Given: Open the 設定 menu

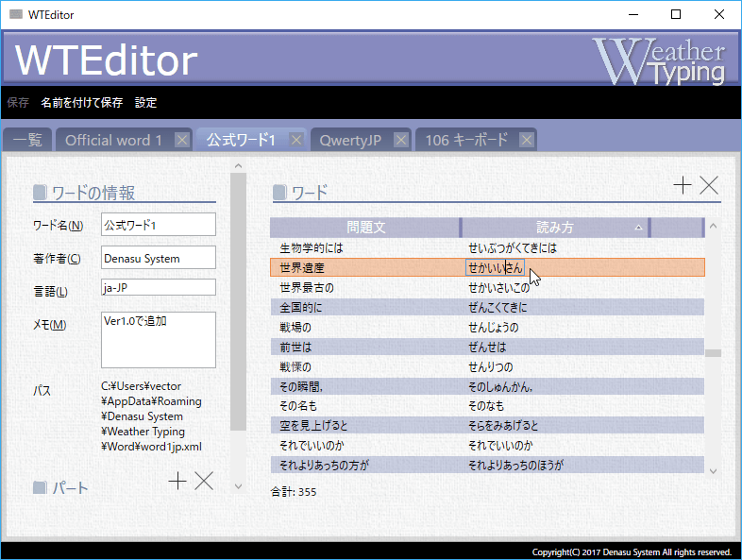Looking at the screenshot, I should point(145,102).
